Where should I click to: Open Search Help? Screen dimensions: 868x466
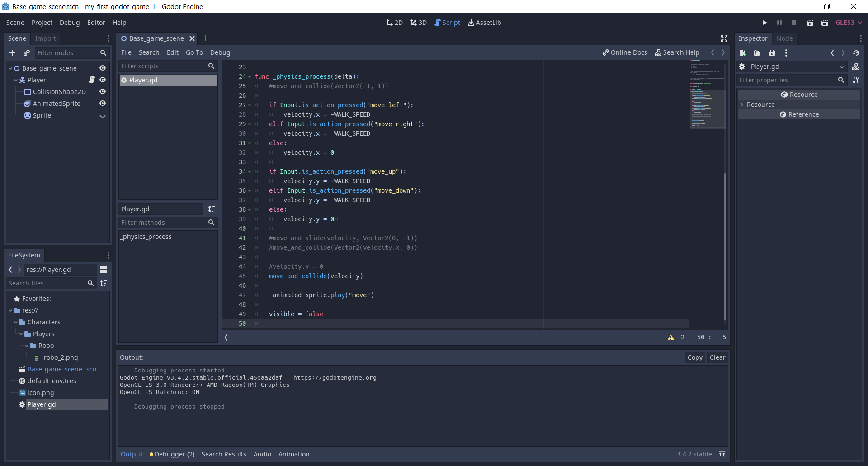click(x=677, y=52)
